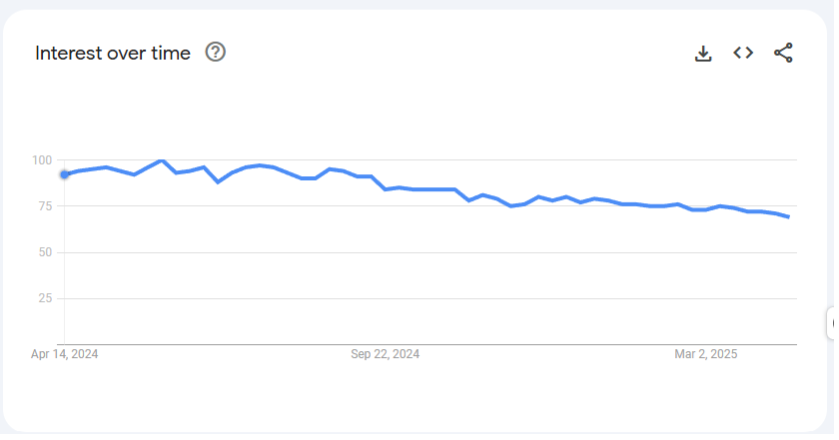Click the chart's bottom x-axis baseline

(x=430, y=344)
